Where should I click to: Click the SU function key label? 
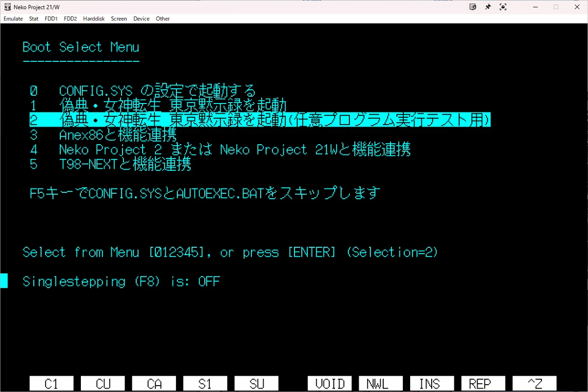pos(257,384)
